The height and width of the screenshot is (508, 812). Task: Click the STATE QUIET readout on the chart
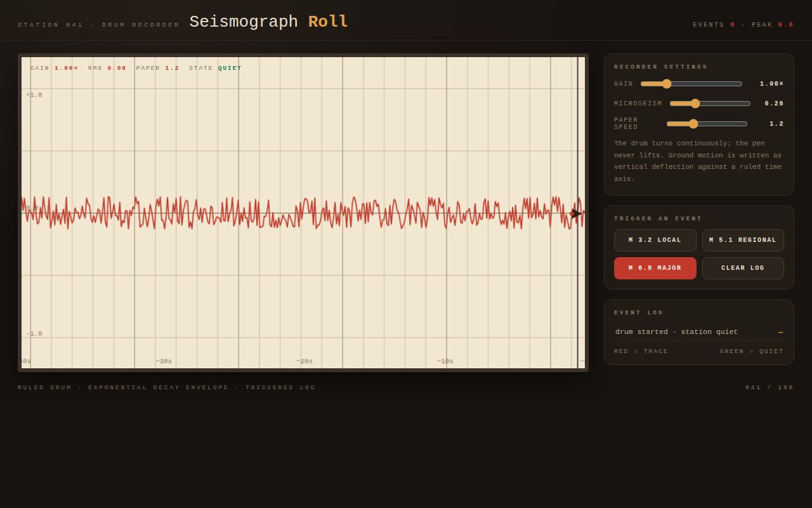[215, 68]
